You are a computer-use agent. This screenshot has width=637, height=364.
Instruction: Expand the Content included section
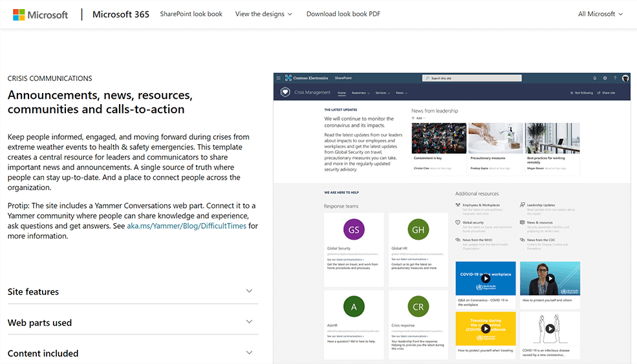[133, 353]
